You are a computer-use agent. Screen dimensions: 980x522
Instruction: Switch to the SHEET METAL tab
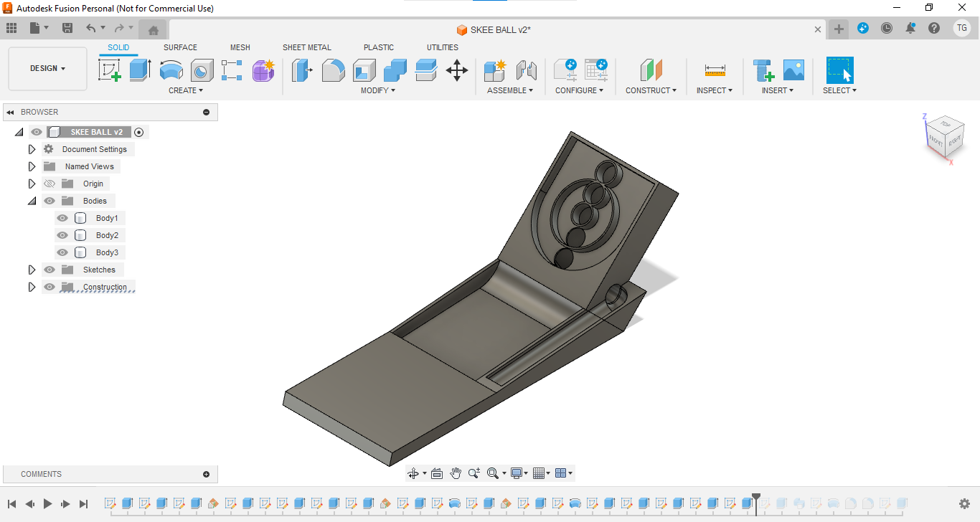coord(307,47)
